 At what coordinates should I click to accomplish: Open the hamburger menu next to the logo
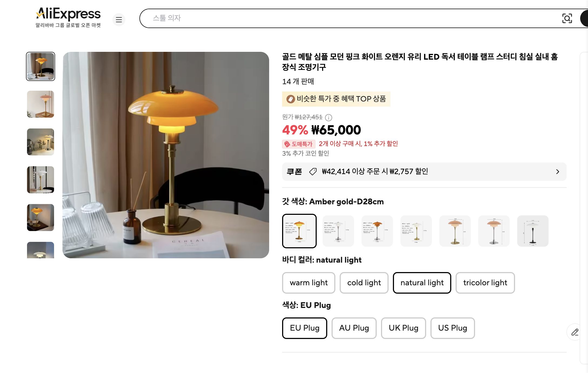[119, 19]
